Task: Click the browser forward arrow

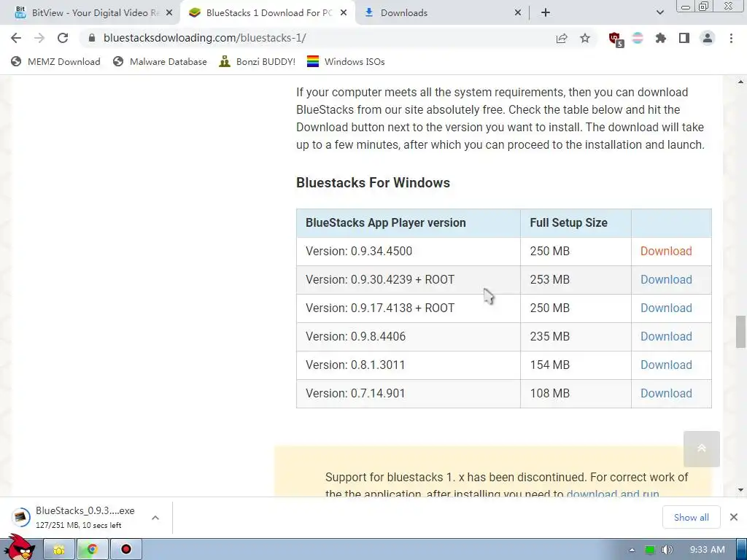Action: 39,38
